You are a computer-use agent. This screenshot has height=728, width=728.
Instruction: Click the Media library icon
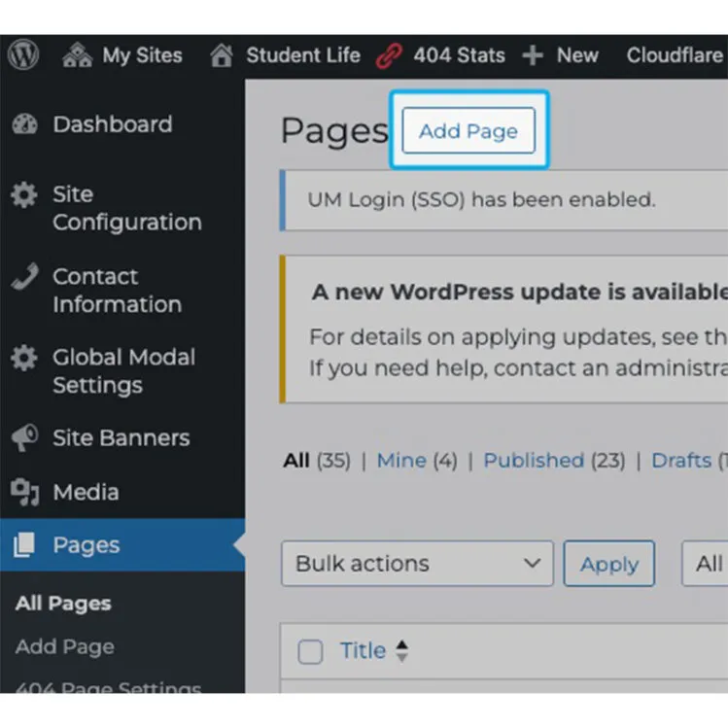point(24,492)
